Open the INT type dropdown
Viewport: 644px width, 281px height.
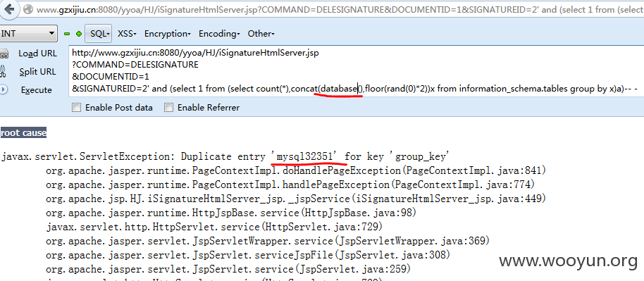(28, 34)
